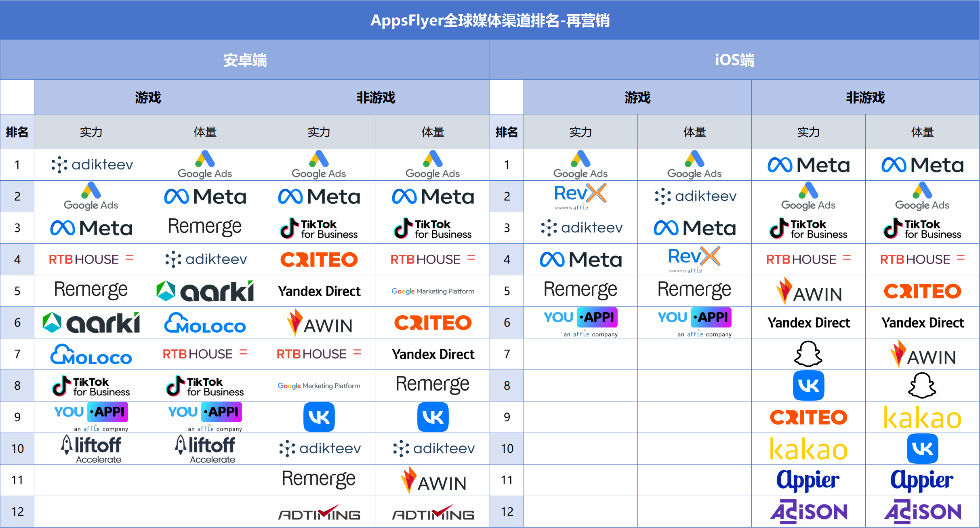Click the Criteo logo in rank 9 row

pos(808,417)
